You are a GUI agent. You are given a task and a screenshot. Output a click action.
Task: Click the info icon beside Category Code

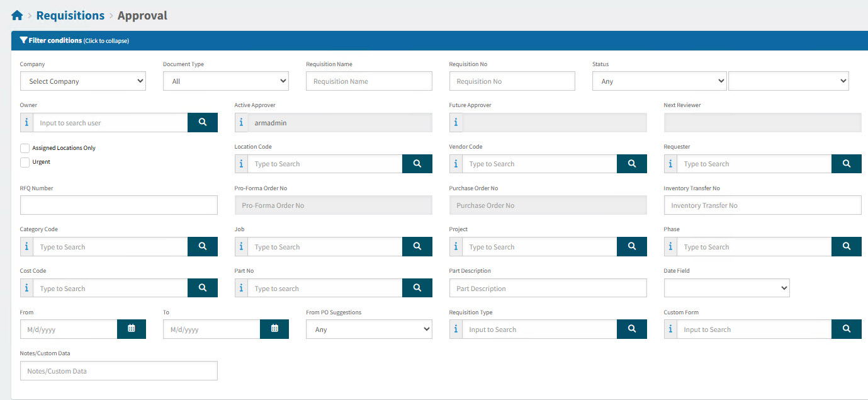(x=26, y=246)
